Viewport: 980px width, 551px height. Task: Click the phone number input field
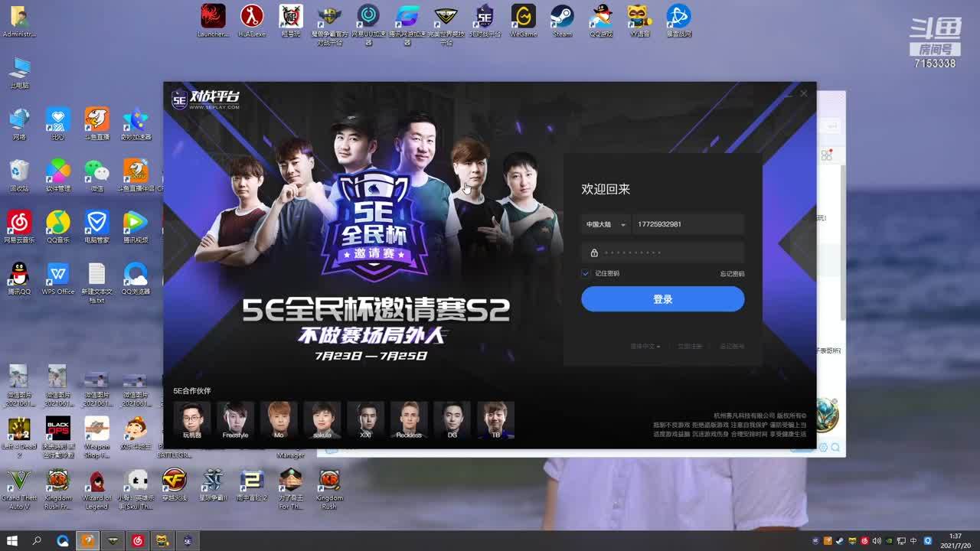[x=688, y=224]
